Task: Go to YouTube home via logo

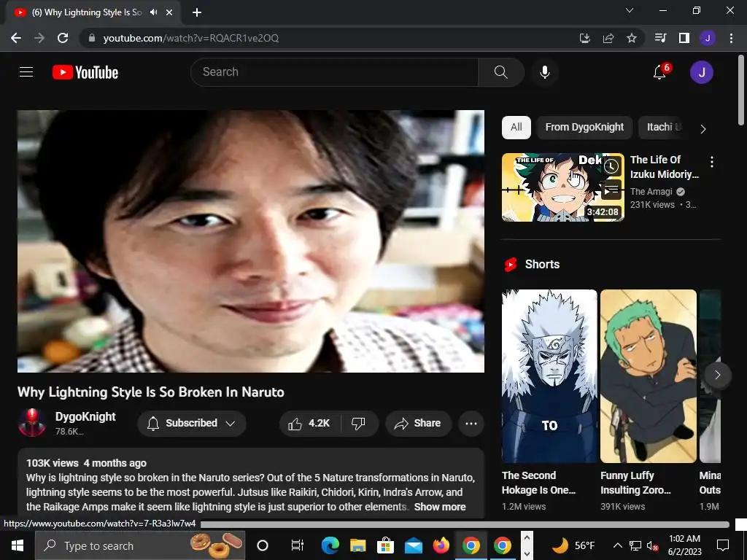Action: pos(85,72)
